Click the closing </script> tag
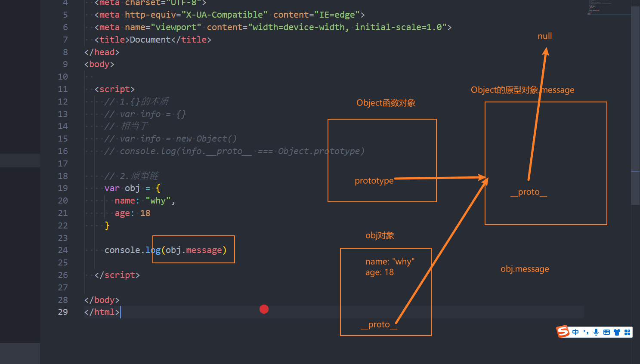The image size is (640, 364). [117, 275]
